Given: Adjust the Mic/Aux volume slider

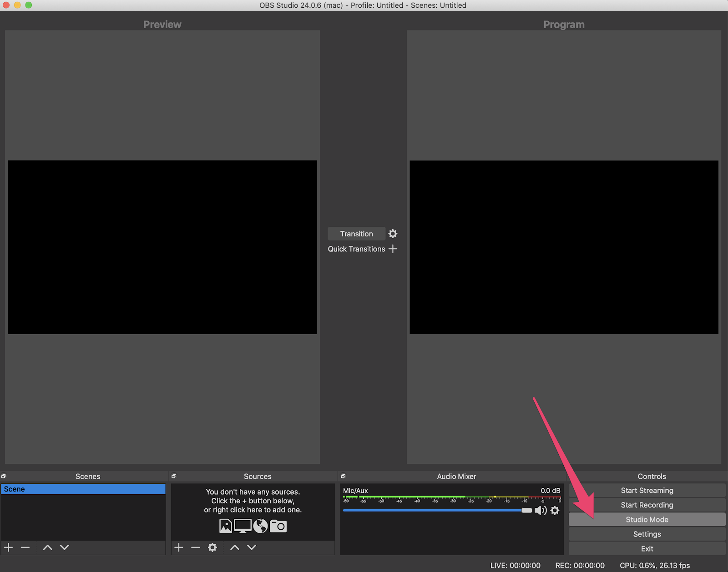Looking at the screenshot, I should pos(437,511).
